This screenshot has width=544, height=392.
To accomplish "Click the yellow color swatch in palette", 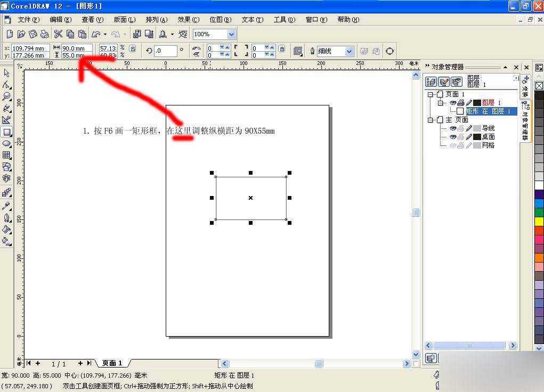I will [x=539, y=221].
